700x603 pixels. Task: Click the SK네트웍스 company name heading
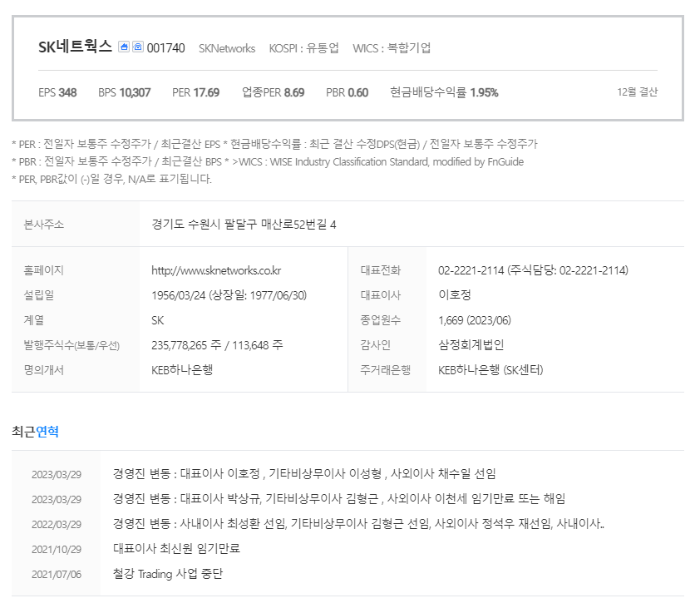click(x=75, y=47)
